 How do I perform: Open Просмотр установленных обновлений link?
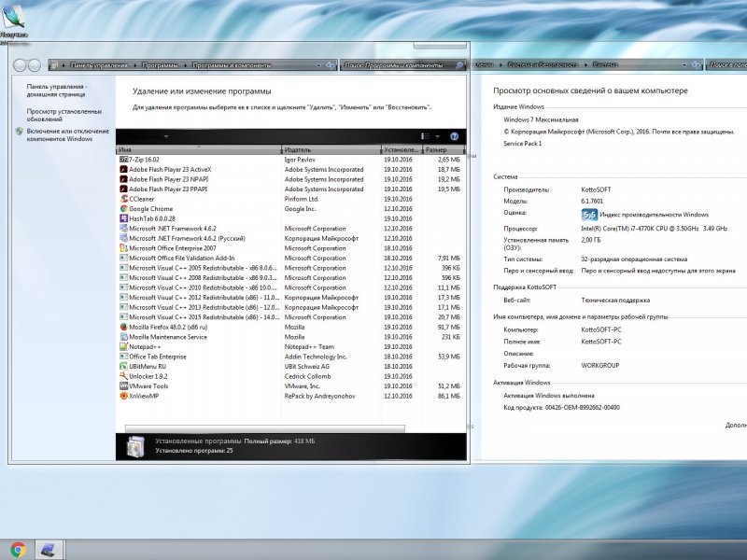[x=64, y=115]
